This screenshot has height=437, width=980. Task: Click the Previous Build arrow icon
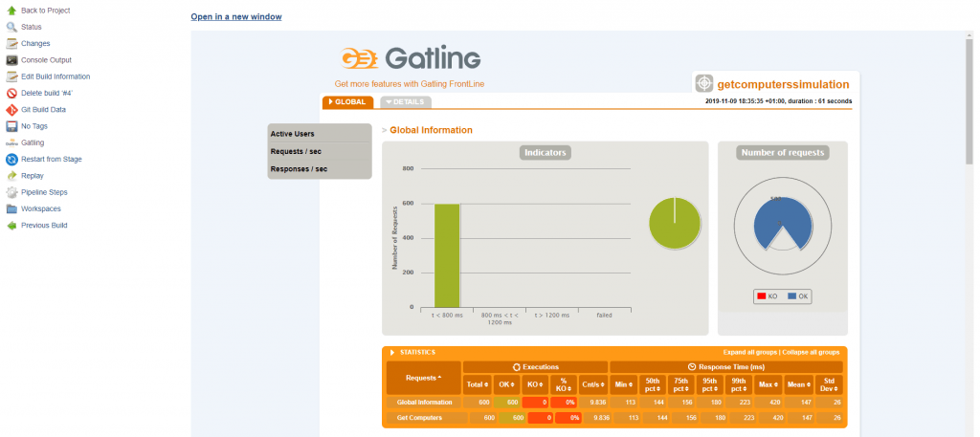click(x=11, y=226)
